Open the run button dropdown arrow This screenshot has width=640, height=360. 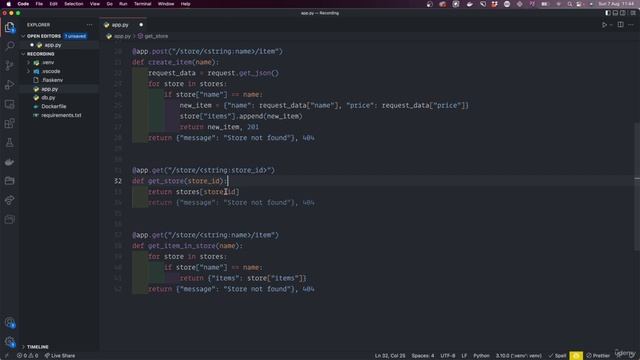click(x=611, y=25)
